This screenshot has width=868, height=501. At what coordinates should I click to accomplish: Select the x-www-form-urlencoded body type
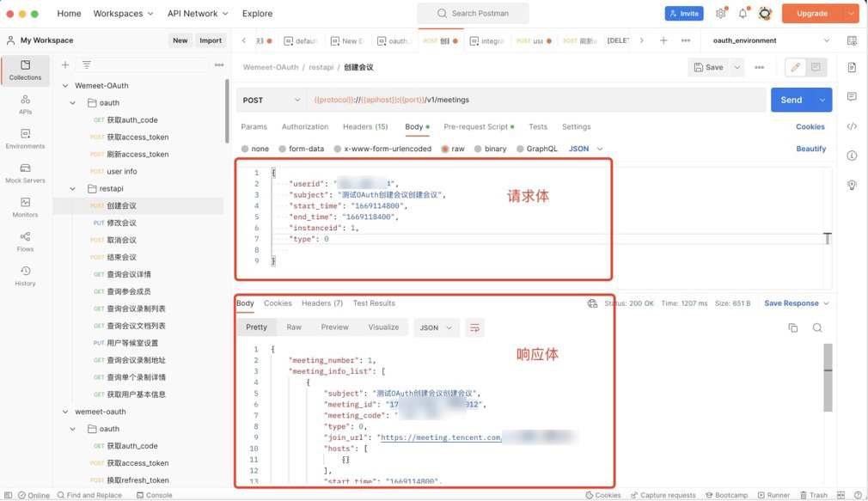382,149
